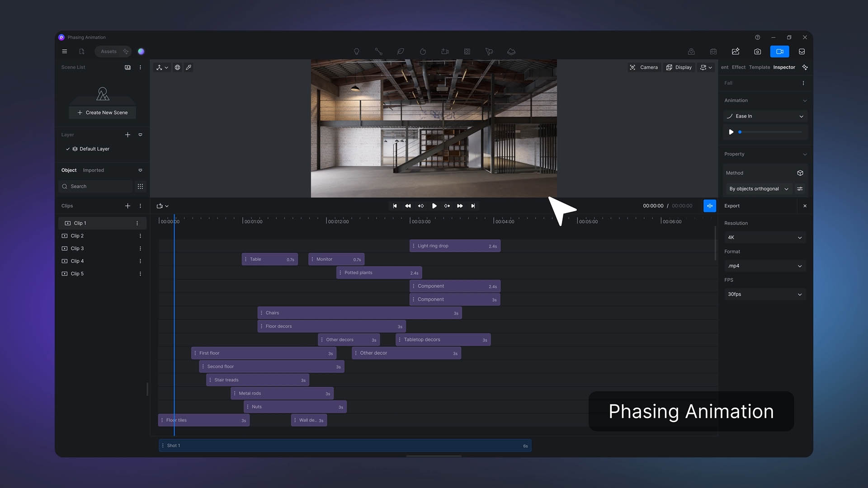
Task: Select the Light ring drop timeline clip
Action: tap(454, 246)
